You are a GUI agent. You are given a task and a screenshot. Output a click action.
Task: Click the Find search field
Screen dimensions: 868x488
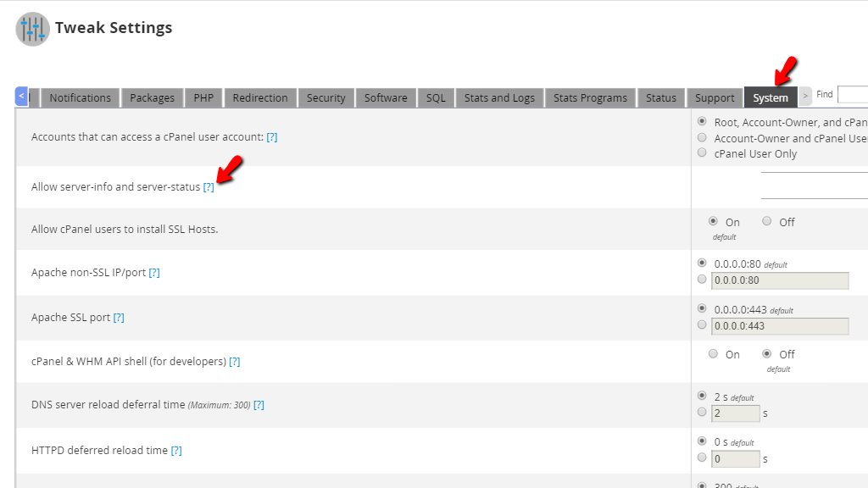tap(853, 95)
